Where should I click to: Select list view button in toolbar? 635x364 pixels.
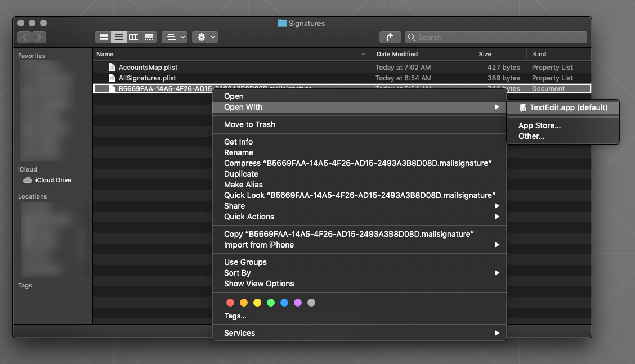[x=119, y=37]
